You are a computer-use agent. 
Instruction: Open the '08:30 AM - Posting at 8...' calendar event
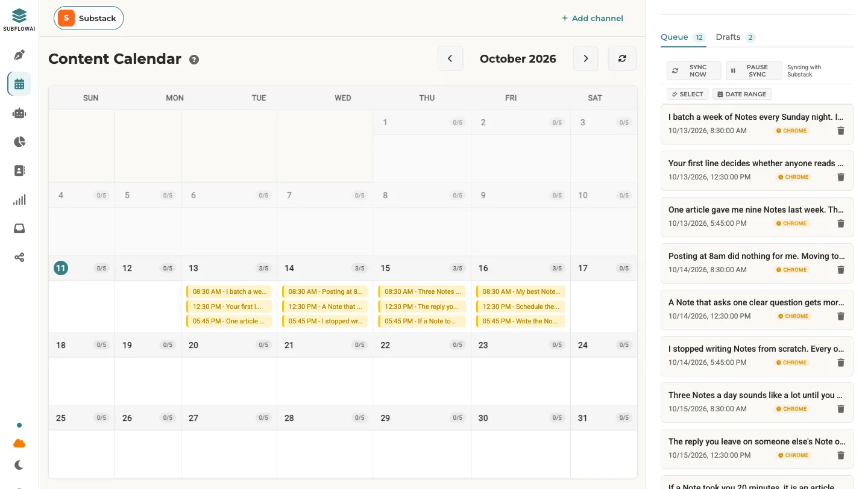point(325,291)
